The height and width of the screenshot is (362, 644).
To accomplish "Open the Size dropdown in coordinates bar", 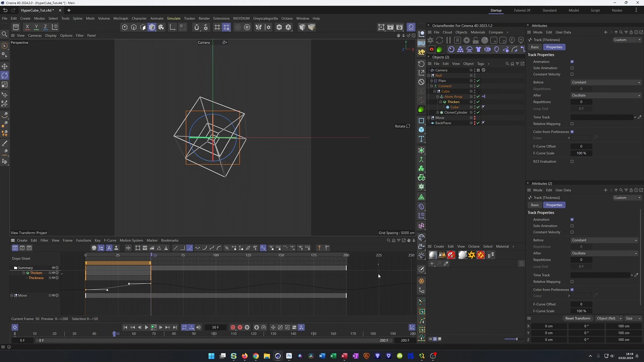I will coord(633,318).
